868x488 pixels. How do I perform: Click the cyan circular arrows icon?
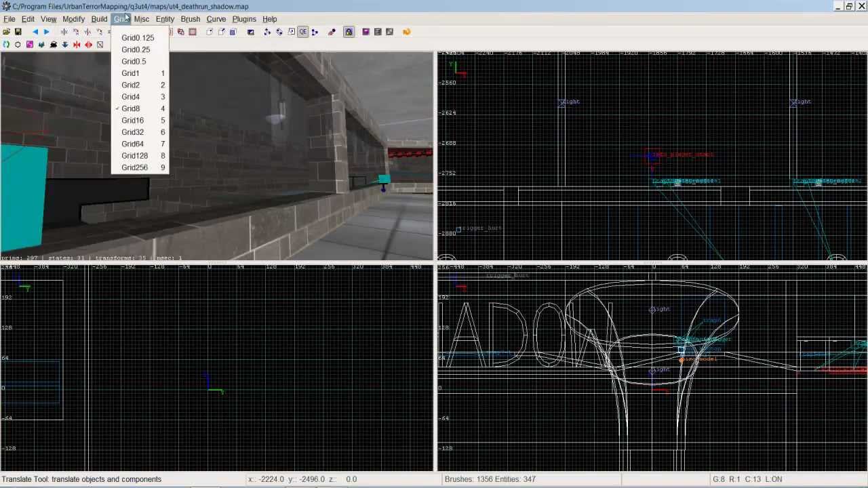click(6, 45)
